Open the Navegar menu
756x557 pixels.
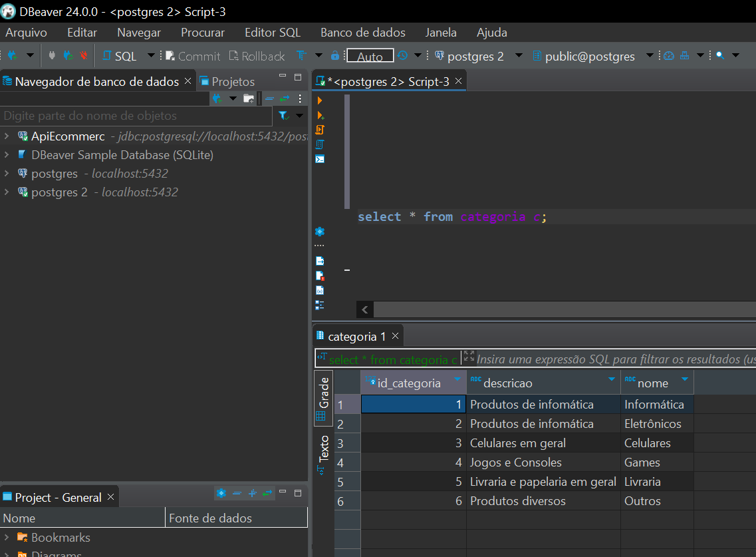(139, 33)
